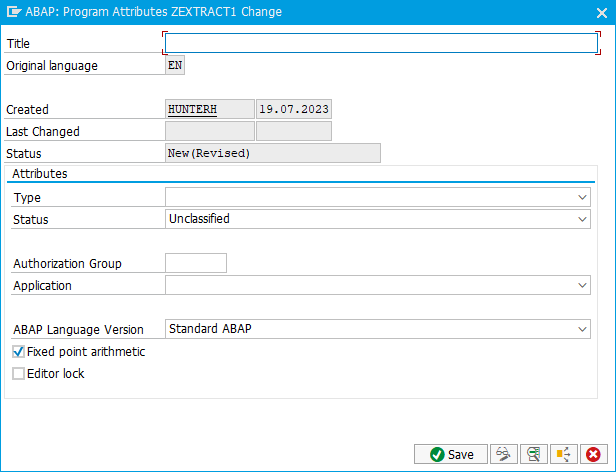Click the magnifier search icon button
616x472 pixels.
pos(533,454)
